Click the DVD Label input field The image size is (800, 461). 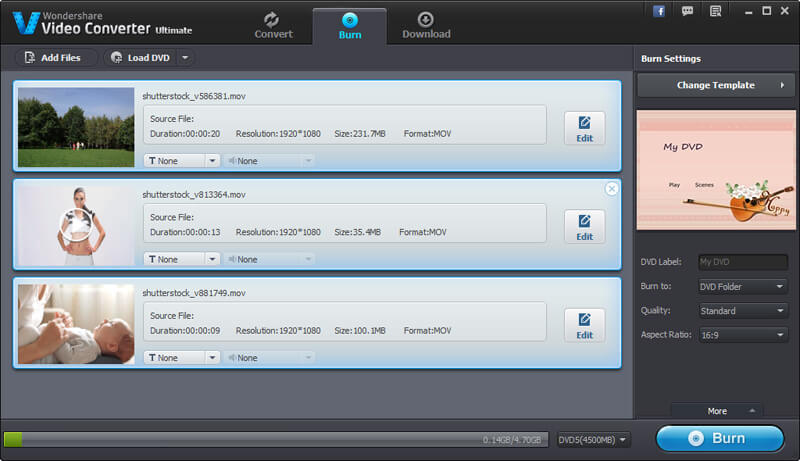[743, 262]
